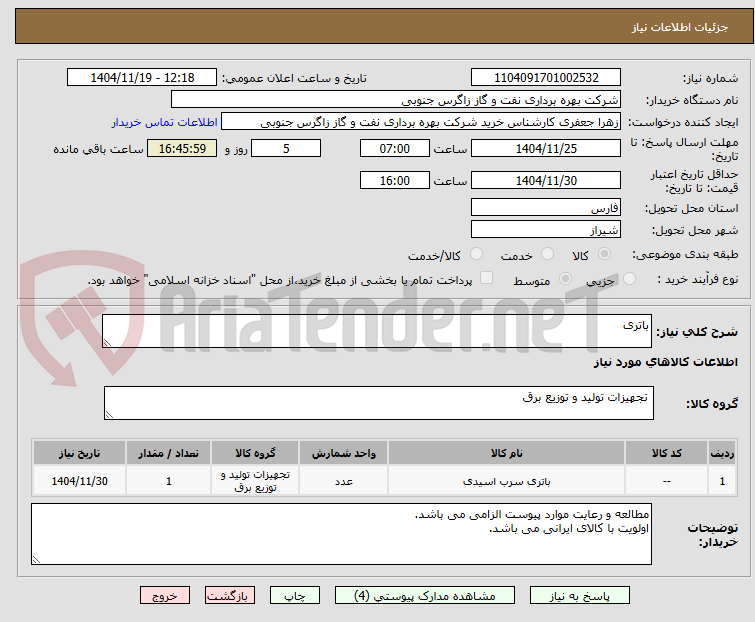Viewport: 755px width, 622px height.
Task: Click the تجهیزات تولید و توزیع برق table cell
Action: [x=255, y=481]
